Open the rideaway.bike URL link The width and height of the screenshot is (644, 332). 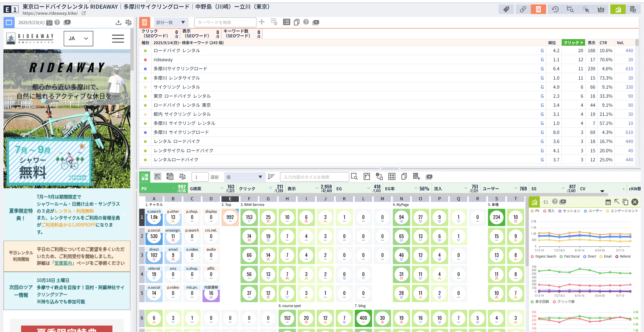pyautogui.click(x=50, y=13)
